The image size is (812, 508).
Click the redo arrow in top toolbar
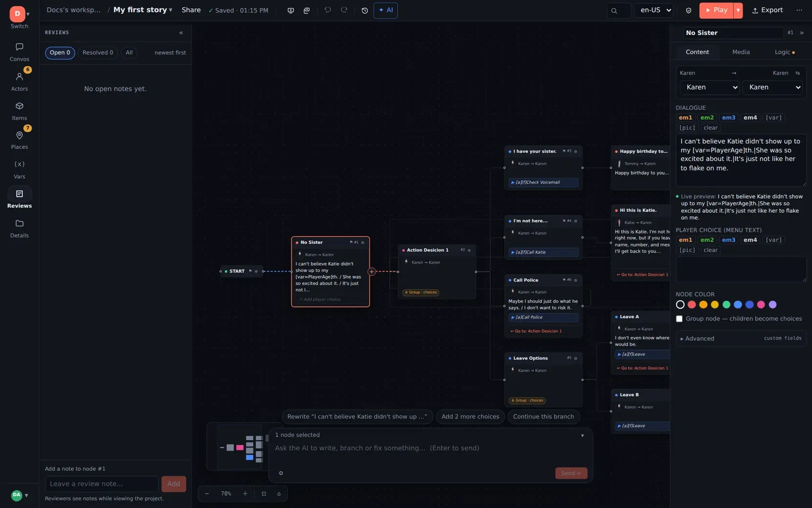pos(344,10)
